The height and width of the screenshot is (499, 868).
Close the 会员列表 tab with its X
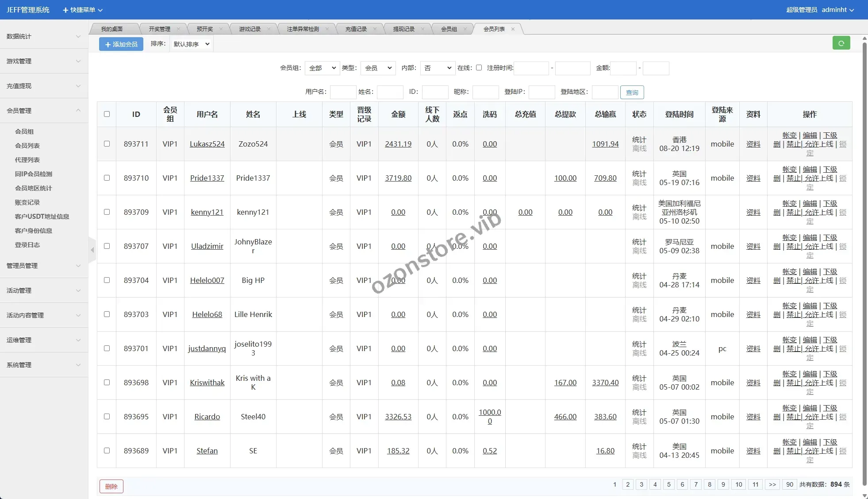coord(513,29)
